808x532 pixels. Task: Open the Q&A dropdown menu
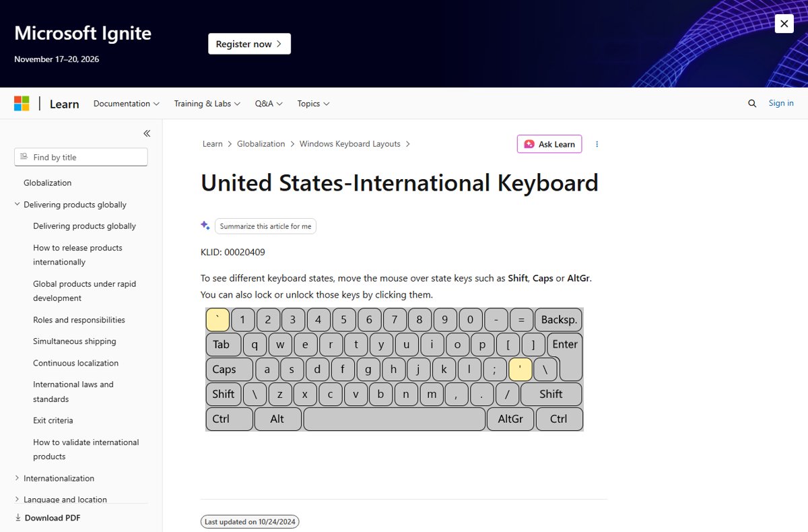coord(269,104)
